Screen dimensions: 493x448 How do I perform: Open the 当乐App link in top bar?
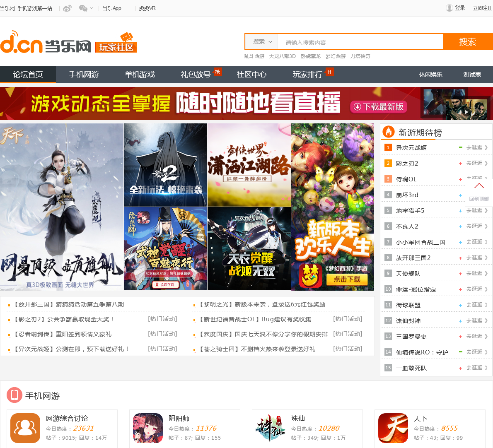(x=112, y=8)
